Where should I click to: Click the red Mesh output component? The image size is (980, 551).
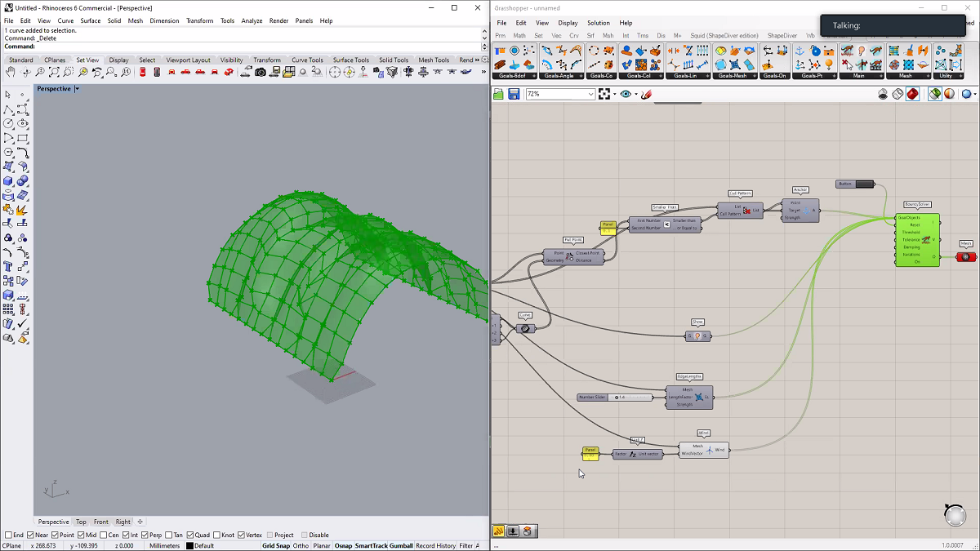click(966, 256)
